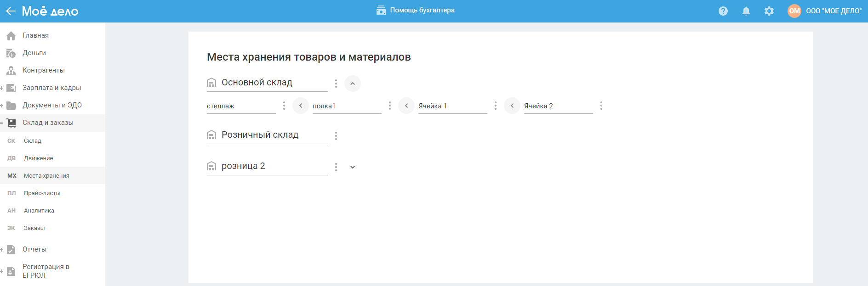Open Зарплата и кадры section

click(x=52, y=88)
